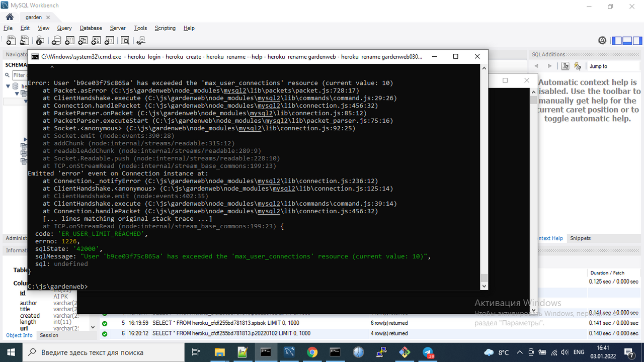Close the garden connection tab
Image resolution: width=644 pixels, height=362 pixels.
point(48,17)
